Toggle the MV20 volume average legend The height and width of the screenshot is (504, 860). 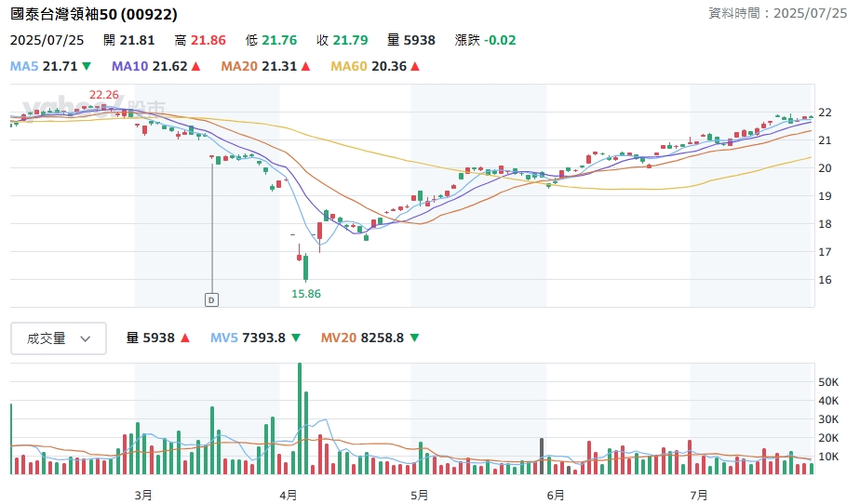[361, 338]
